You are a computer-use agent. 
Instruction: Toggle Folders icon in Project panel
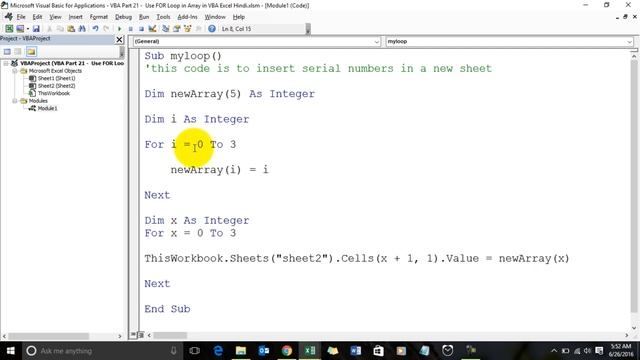(x=31, y=51)
